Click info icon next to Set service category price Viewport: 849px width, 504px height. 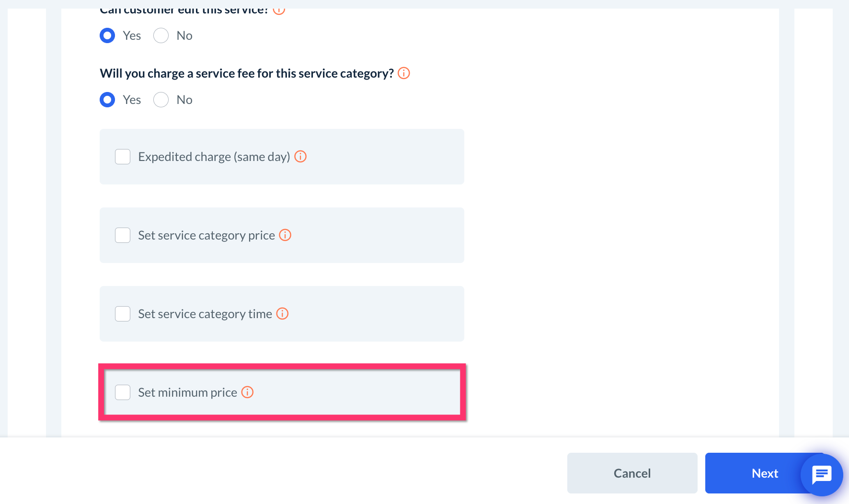point(285,235)
